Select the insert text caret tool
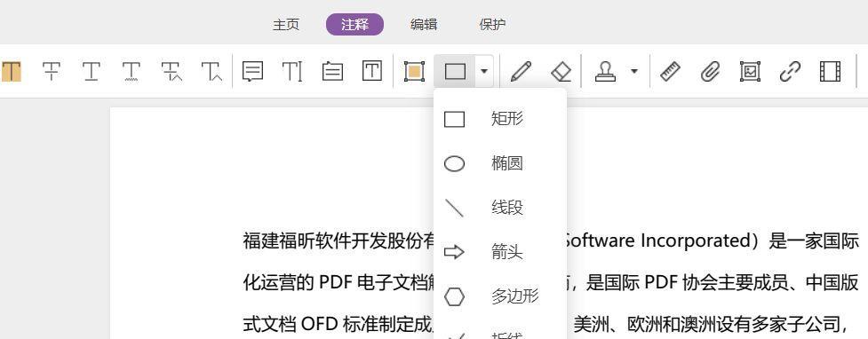This screenshot has width=868, height=339. [212, 71]
